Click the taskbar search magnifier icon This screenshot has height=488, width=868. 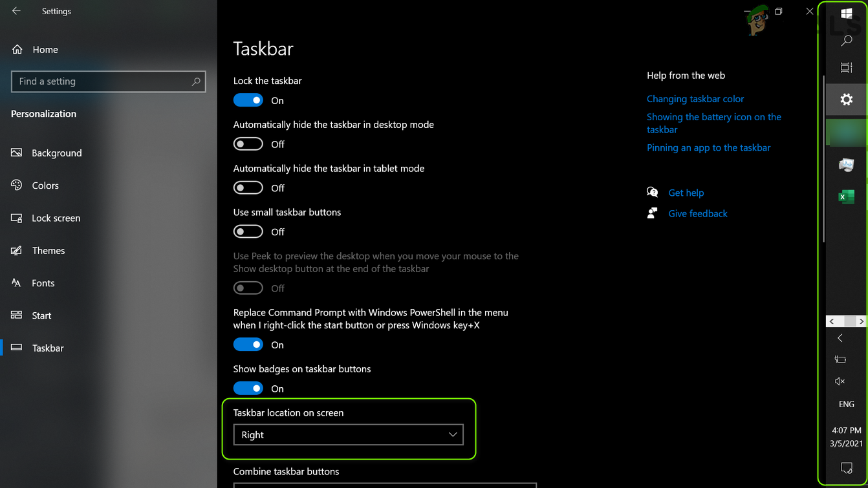[846, 41]
